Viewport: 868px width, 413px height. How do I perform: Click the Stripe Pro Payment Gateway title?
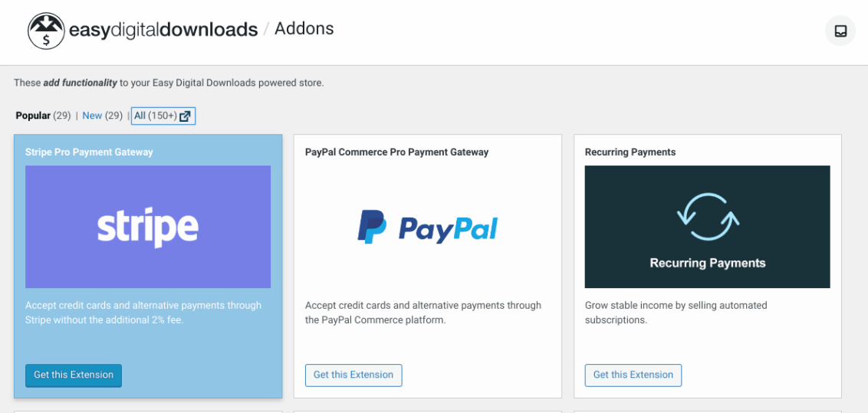click(x=89, y=152)
